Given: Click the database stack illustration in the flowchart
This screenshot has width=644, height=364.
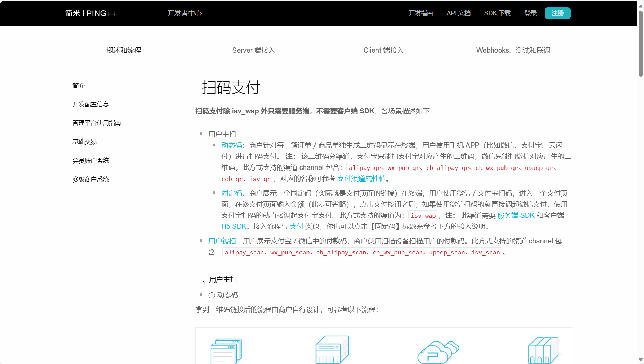Looking at the screenshot, I should tap(544, 350).
